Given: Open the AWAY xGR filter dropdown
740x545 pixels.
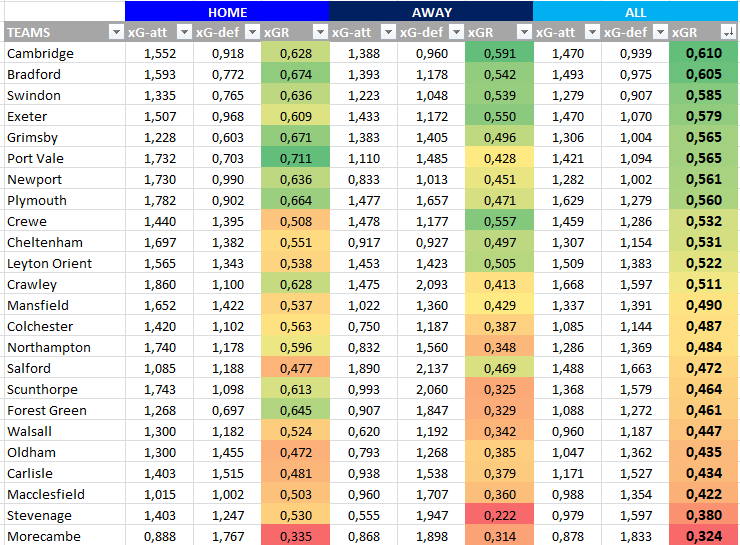Looking at the screenshot, I should (x=524, y=32).
